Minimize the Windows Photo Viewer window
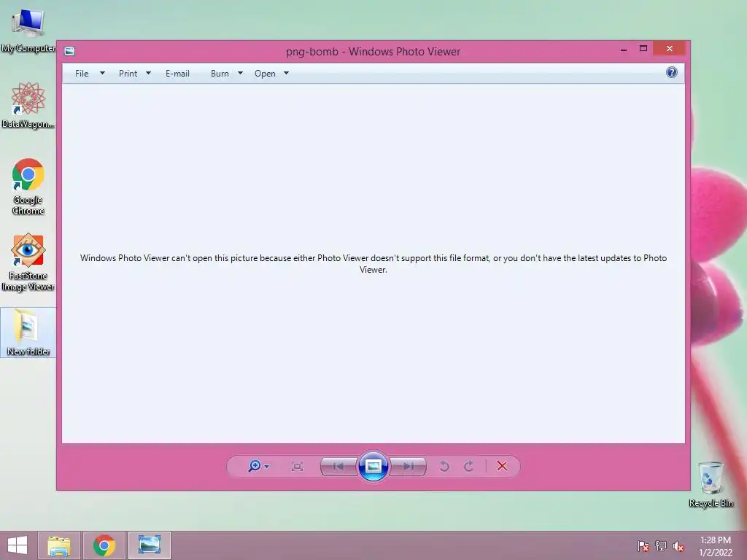 click(x=624, y=49)
